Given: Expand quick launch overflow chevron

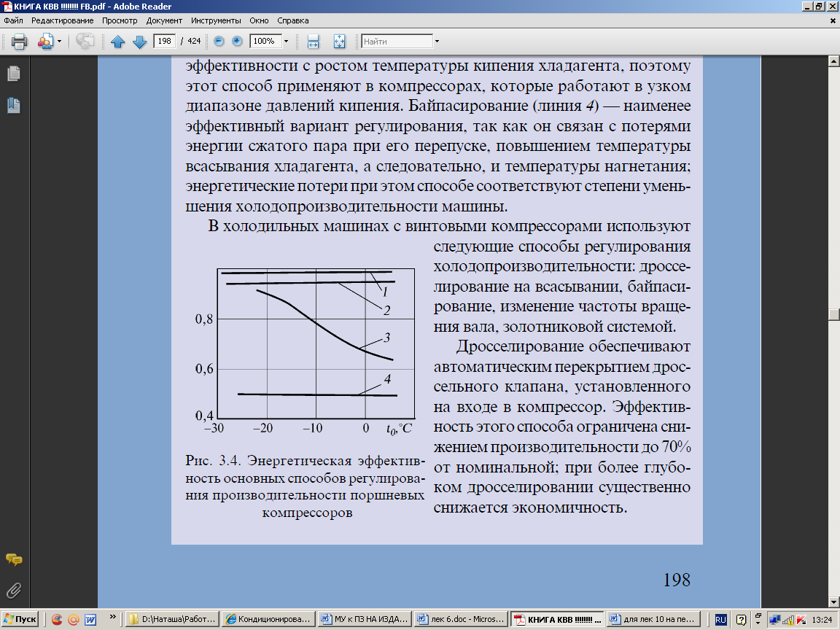Looking at the screenshot, I should tap(112, 617).
